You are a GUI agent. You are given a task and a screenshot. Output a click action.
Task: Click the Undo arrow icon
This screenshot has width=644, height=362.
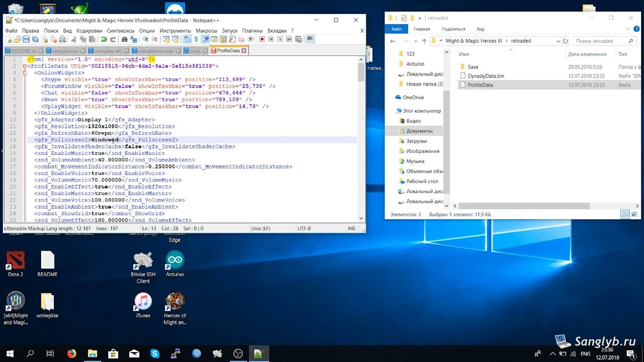104,39
